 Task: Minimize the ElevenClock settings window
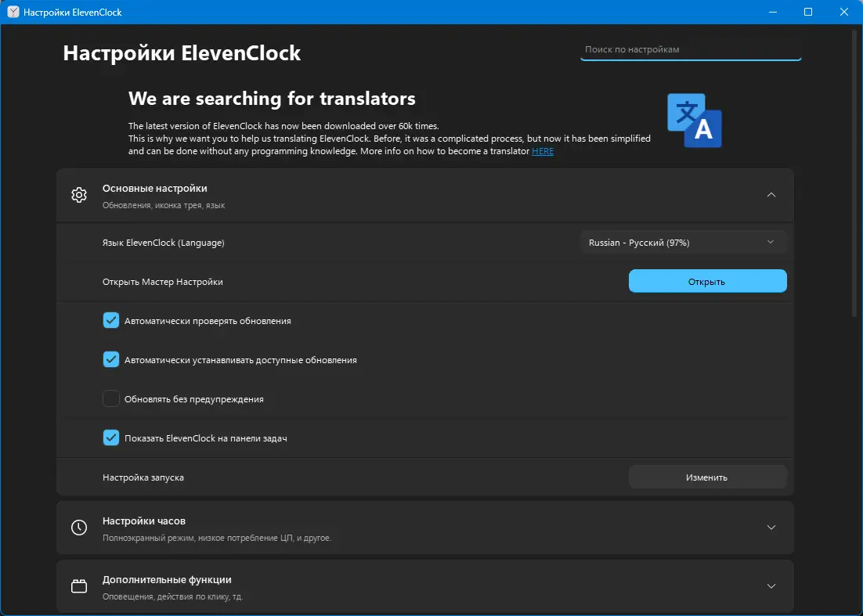(x=772, y=12)
